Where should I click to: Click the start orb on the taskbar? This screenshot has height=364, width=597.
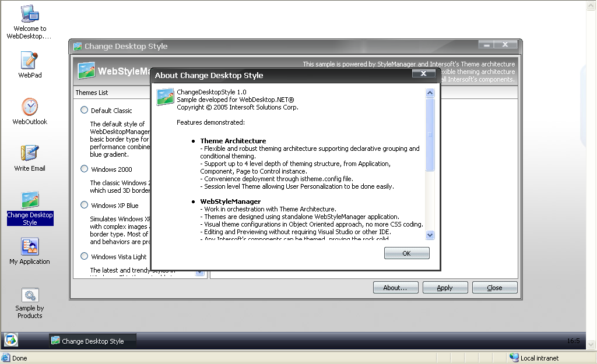coord(11,340)
